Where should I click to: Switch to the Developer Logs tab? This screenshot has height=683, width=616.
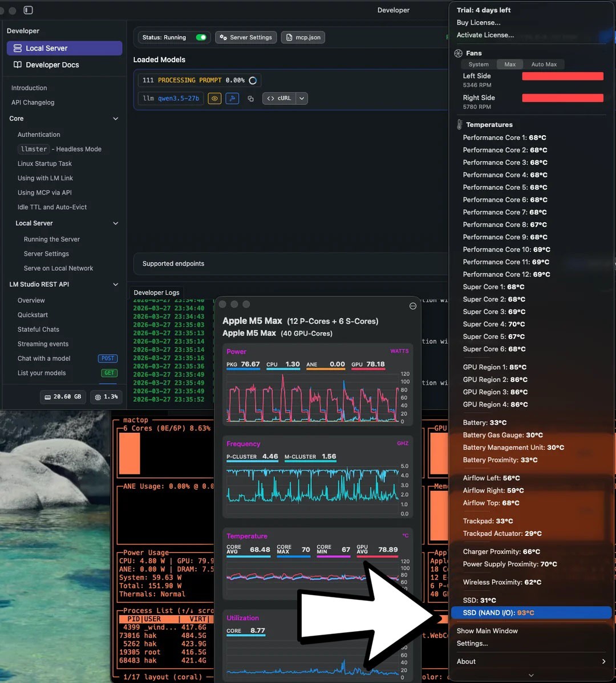click(156, 292)
